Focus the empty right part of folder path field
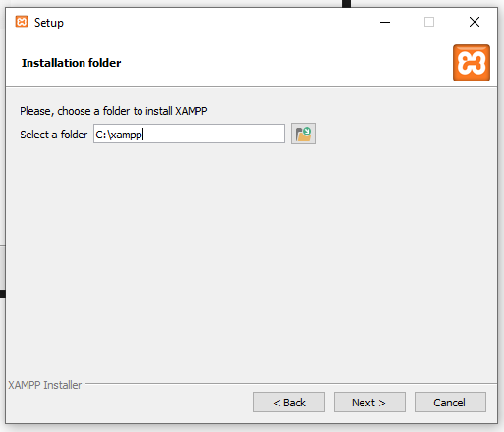 (214, 134)
